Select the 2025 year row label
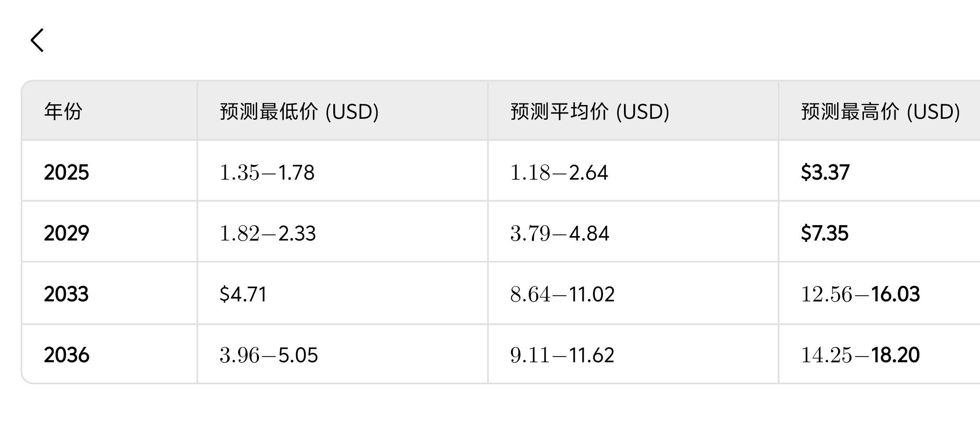The height and width of the screenshot is (424, 980). pos(67,172)
